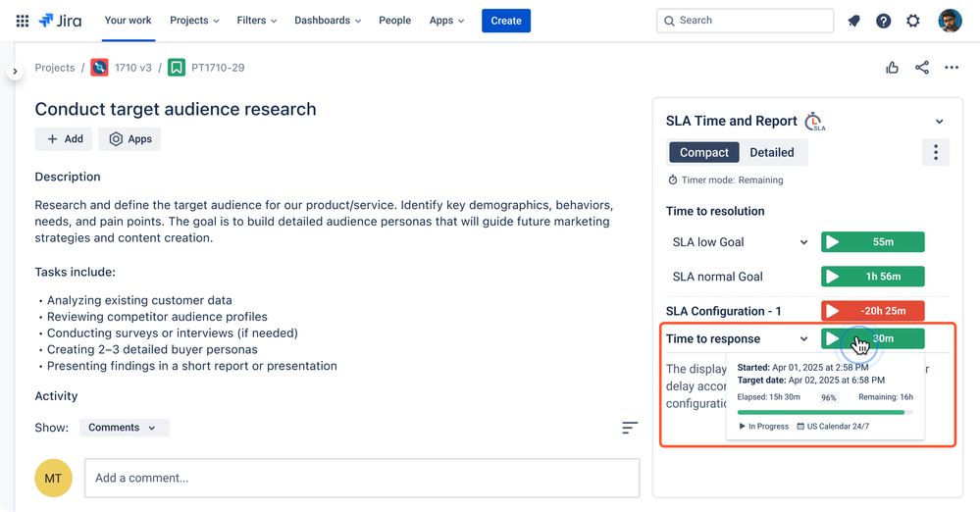Open the Apps dropdown in top navigation

tap(447, 21)
